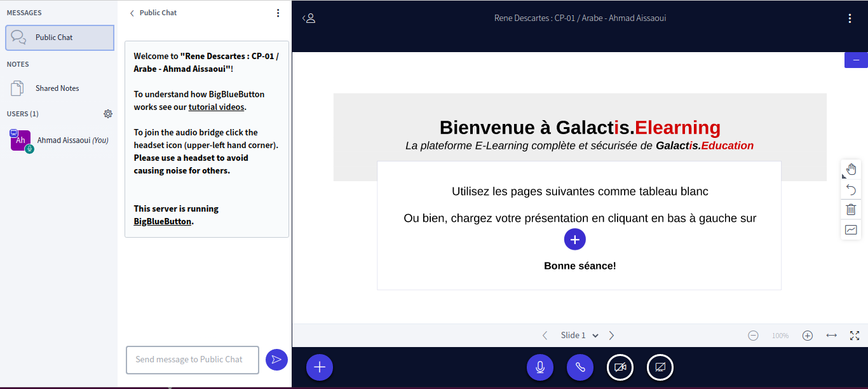Viewport: 868px width, 389px height.
Task: Follow the BigBlueButton link
Action: click(162, 221)
